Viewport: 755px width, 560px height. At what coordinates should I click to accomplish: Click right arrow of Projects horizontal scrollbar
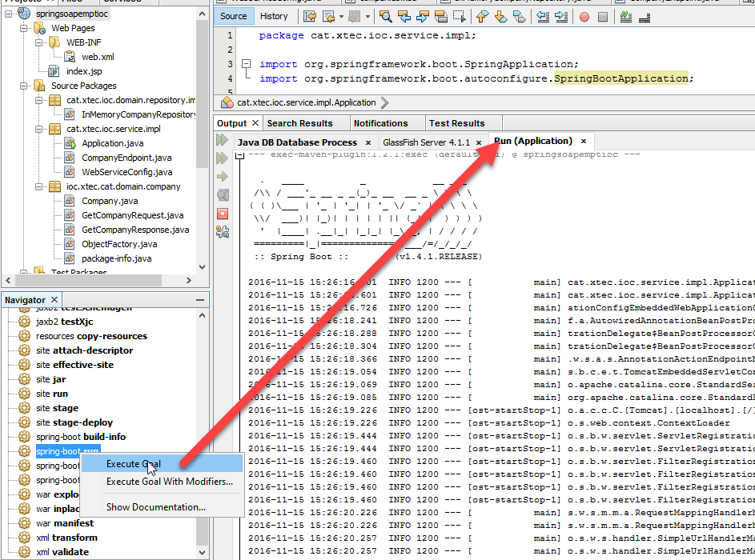click(188, 280)
